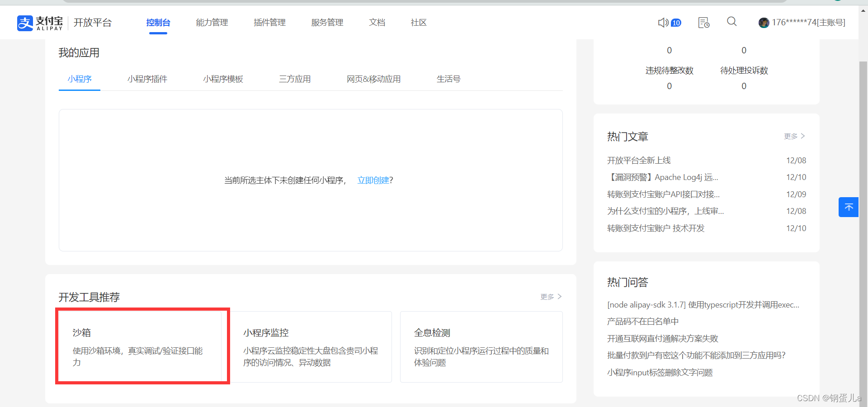Select the 小程序 tab
The width and height of the screenshot is (868, 407).
click(80, 79)
